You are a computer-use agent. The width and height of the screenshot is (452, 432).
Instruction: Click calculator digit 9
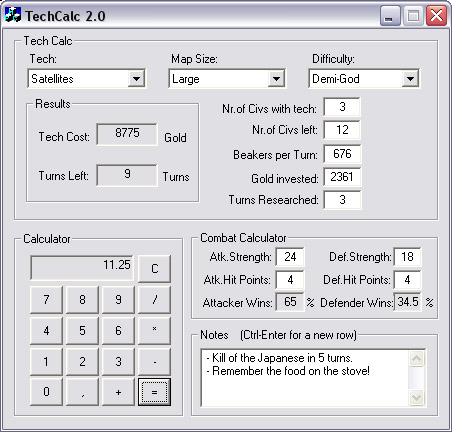click(118, 300)
